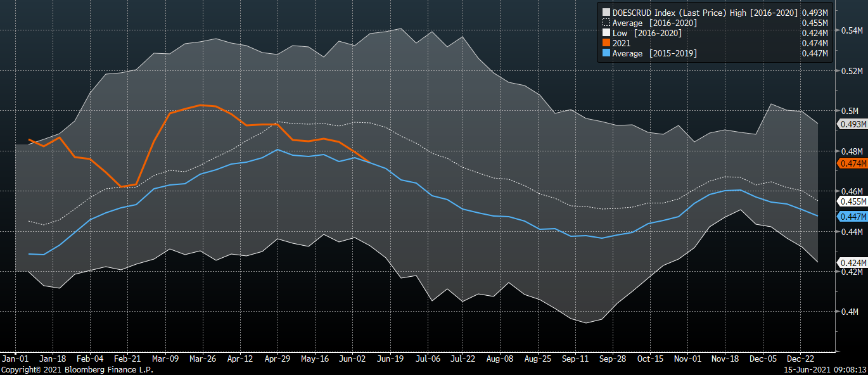Click the 0.54M y-axis gridline label
Image resolution: width=868 pixels, height=375 pixels.
tap(850, 31)
